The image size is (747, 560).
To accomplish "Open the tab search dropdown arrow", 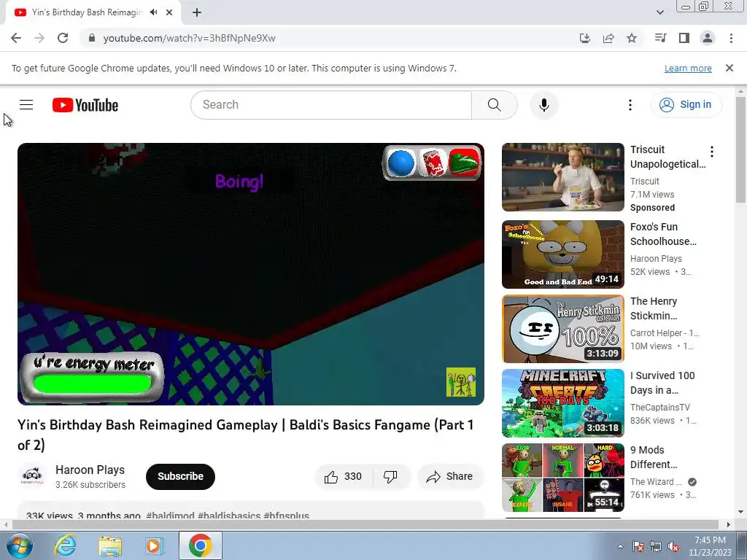I will coord(659,12).
